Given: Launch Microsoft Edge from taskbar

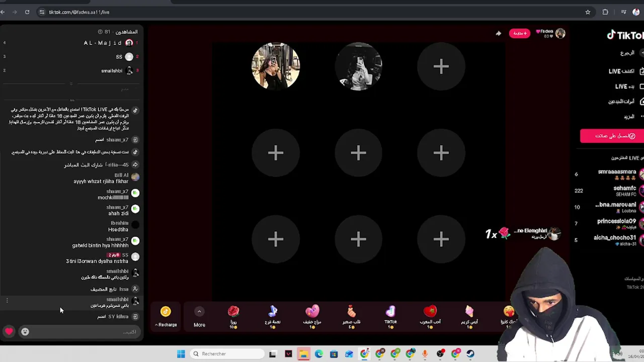Looking at the screenshot, I should click(x=318, y=354).
